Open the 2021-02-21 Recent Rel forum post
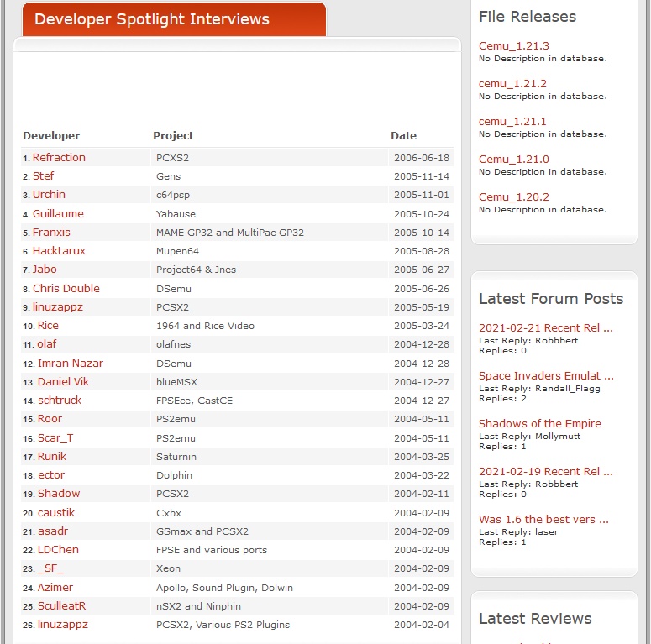Viewport: 651px width, 644px height. click(545, 327)
